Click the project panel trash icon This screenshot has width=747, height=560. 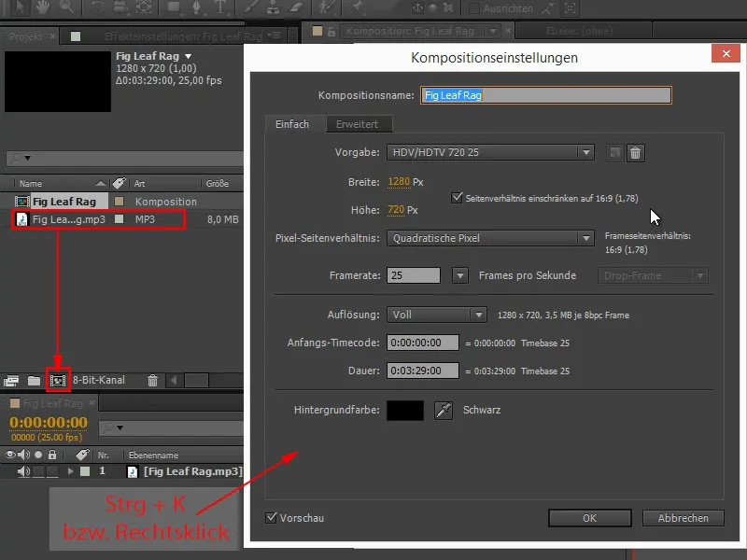pyautogui.click(x=152, y=381)
